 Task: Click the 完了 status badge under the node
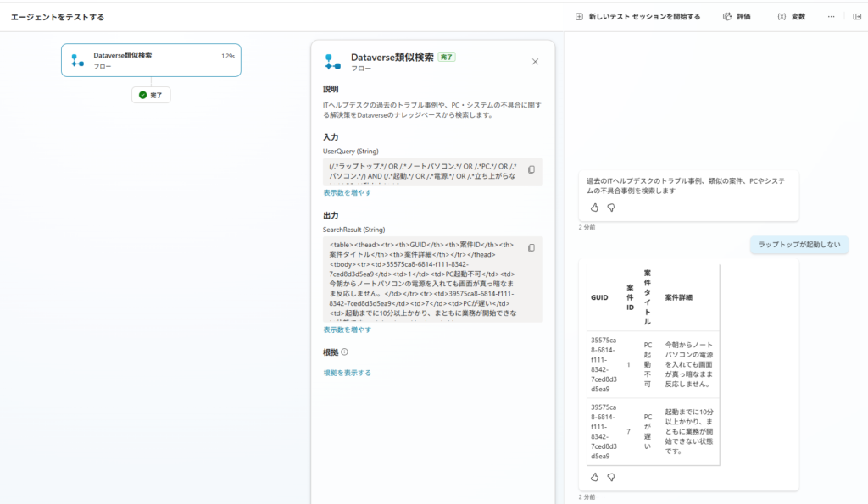pos(151,96)
